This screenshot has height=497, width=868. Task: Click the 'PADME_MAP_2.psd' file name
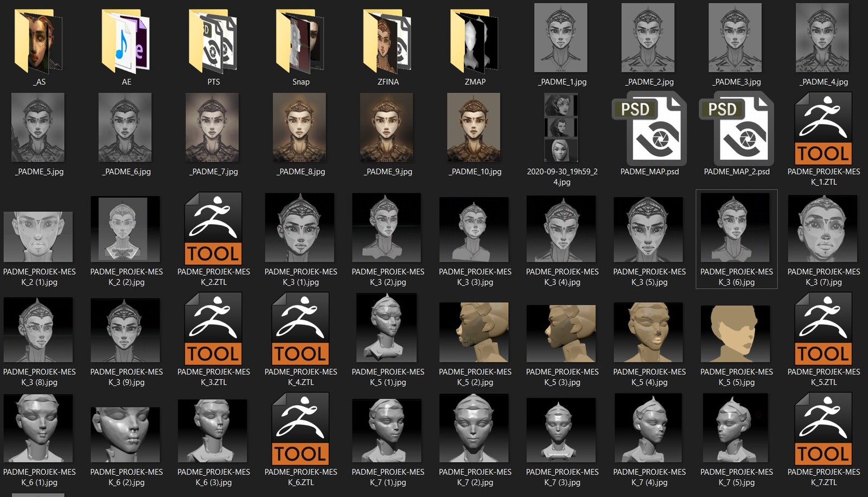click(737, 171)
